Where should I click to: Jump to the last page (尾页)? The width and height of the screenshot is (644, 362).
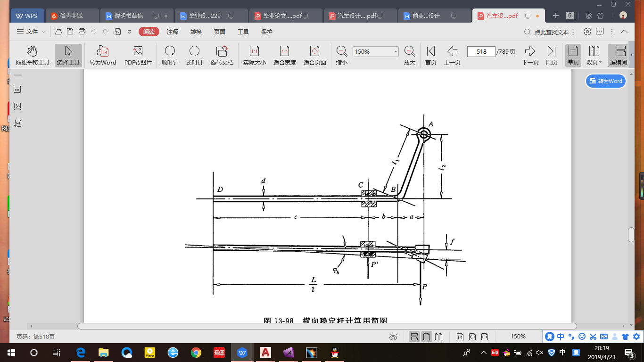(552, 56)
